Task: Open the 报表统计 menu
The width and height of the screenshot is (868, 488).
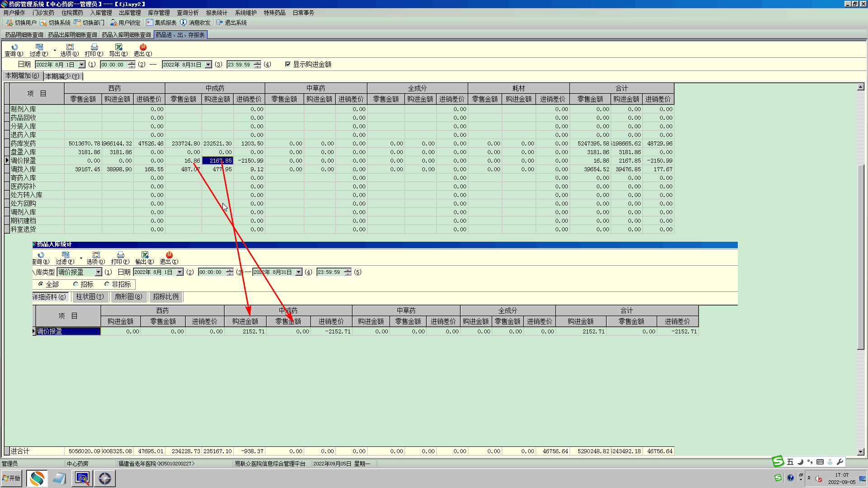Action: (x=217, y=13)
